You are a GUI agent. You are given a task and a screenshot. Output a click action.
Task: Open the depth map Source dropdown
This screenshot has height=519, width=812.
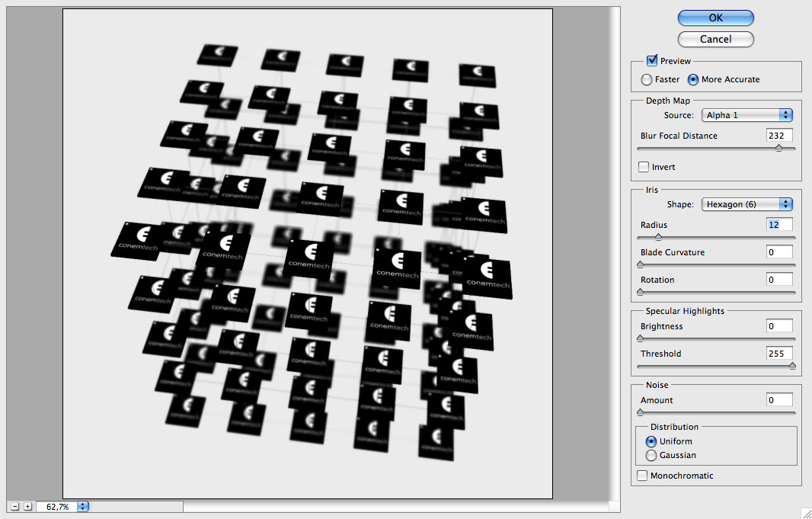click(x=746, y=114)
